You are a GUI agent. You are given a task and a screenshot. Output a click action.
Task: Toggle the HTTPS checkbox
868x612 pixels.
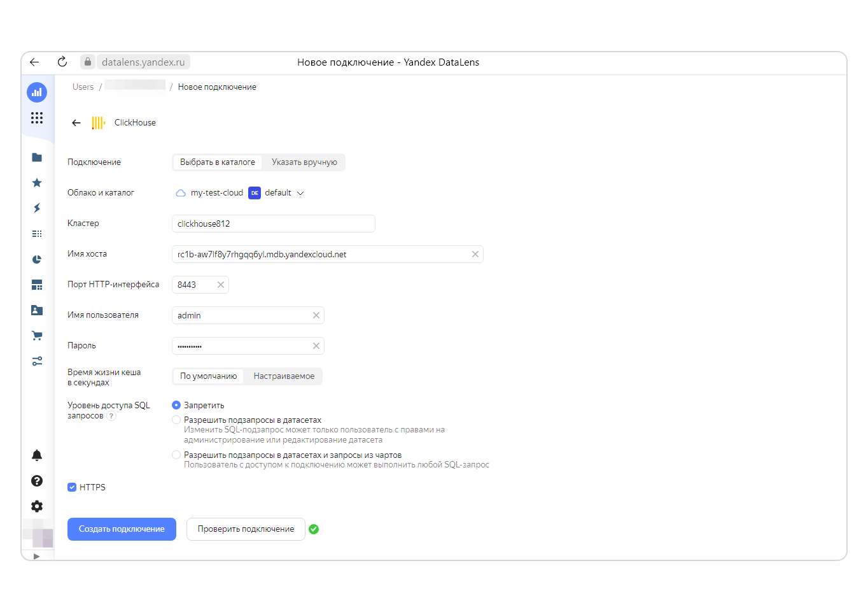72,487
